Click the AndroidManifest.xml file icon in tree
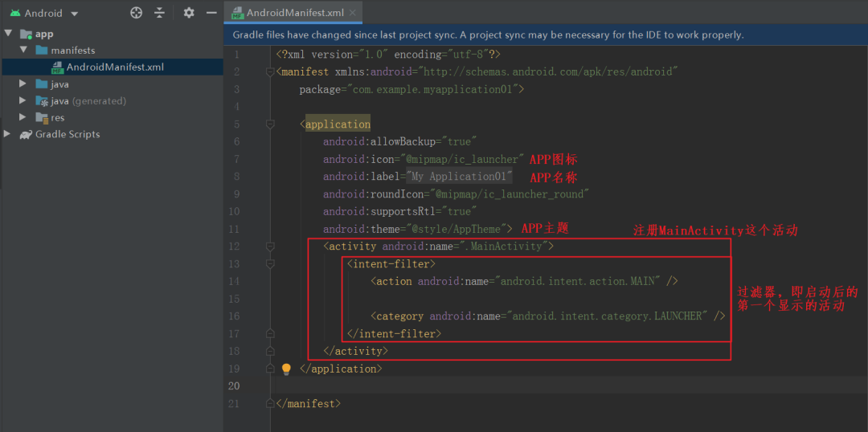Viewport: 868px width, 432px height. point(58,67)
